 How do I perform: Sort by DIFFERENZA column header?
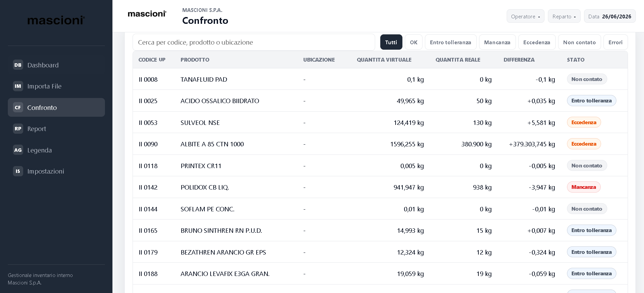(519, 60)
